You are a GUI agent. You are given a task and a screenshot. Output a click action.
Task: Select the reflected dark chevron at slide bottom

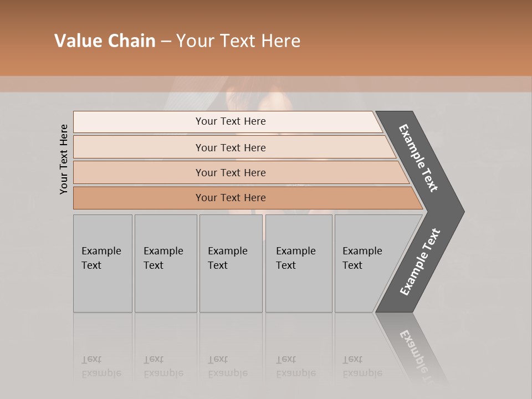coord(415,349)
